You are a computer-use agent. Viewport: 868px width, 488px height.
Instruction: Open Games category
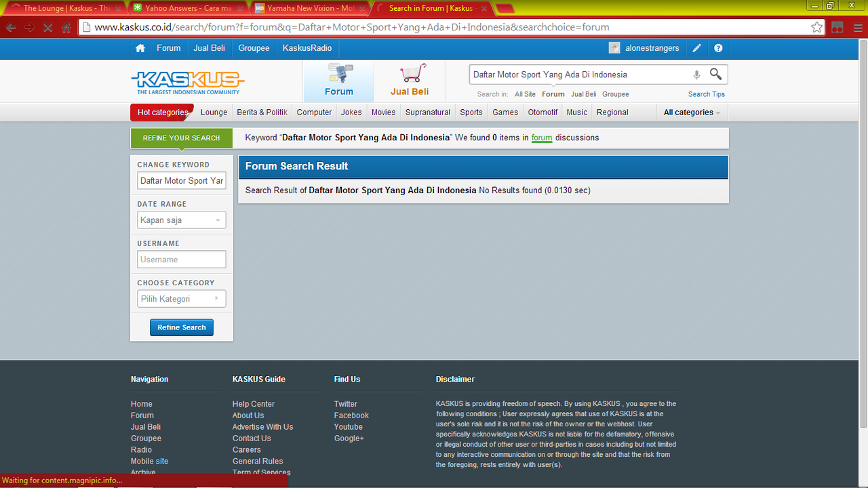(x=505, y=113)
